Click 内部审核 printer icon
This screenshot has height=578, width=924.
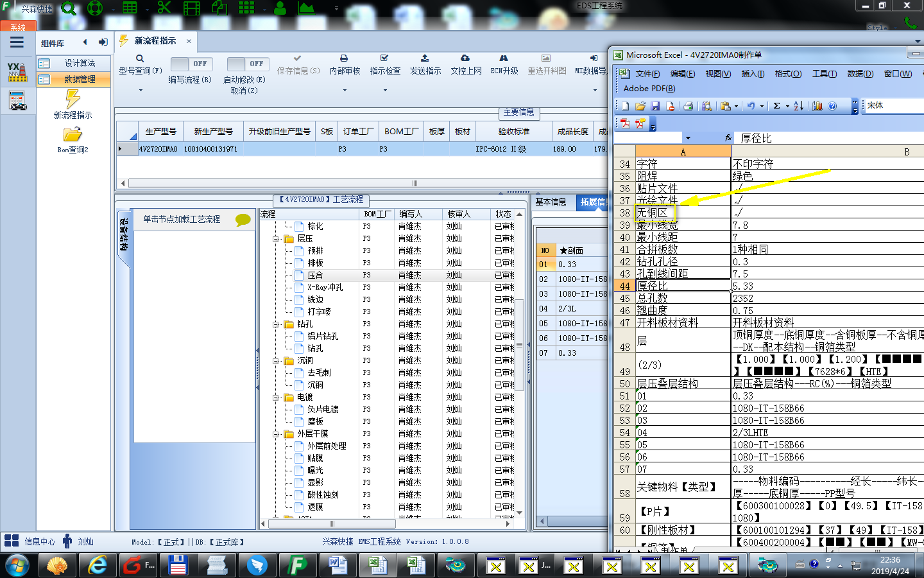(x=344, y=58)
